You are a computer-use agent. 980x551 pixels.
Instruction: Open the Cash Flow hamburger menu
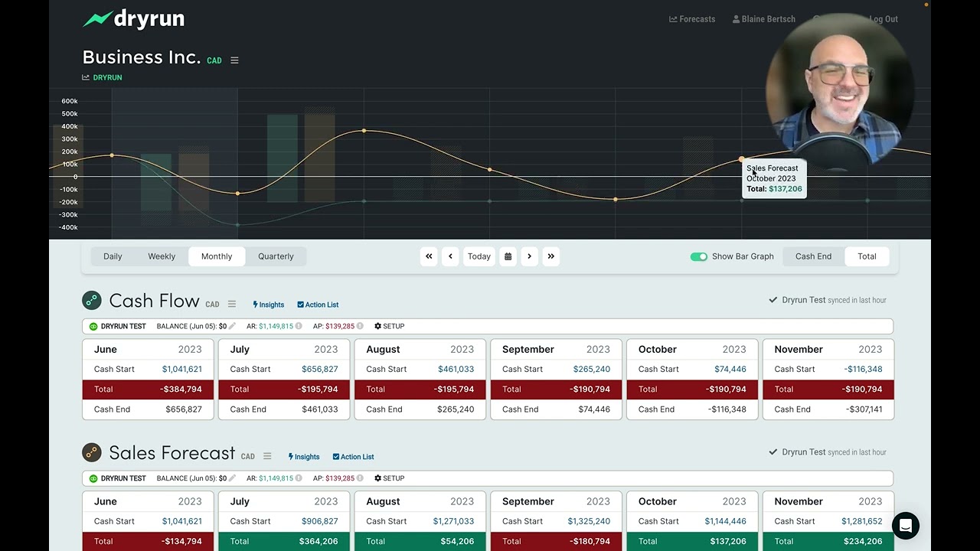(x=232, y=304)
